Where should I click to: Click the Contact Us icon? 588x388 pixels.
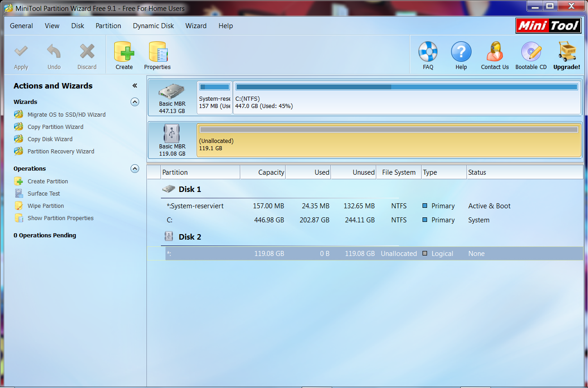pyautogui.click(x=495, y=52)
